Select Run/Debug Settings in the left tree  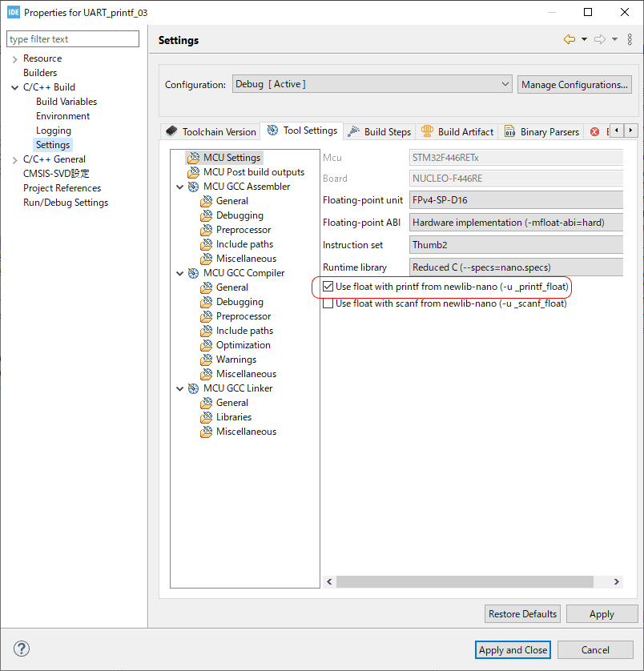coord(66,203)
